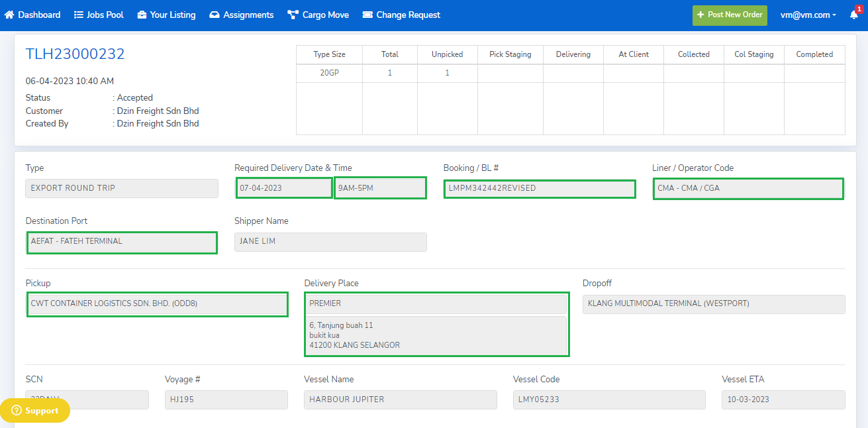Click order number TLH23000232 heading
This screenshot has height=428, width=868.
[75, 54]
